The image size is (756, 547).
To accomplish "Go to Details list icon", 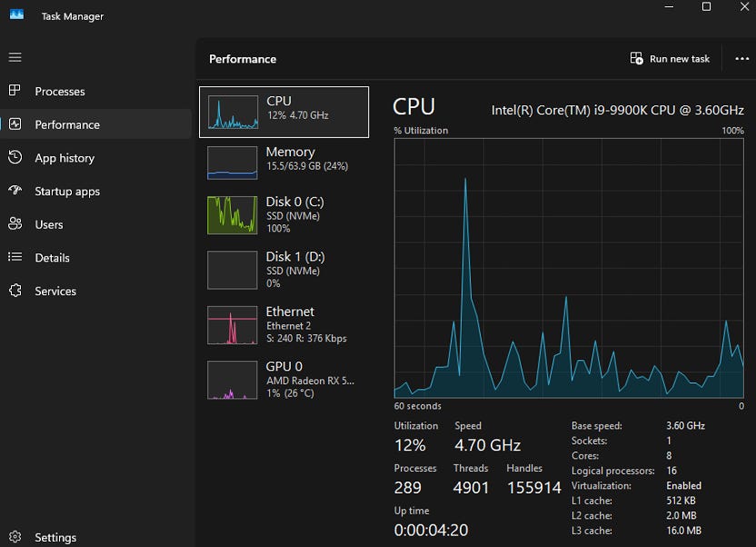I will coord(15,257).
